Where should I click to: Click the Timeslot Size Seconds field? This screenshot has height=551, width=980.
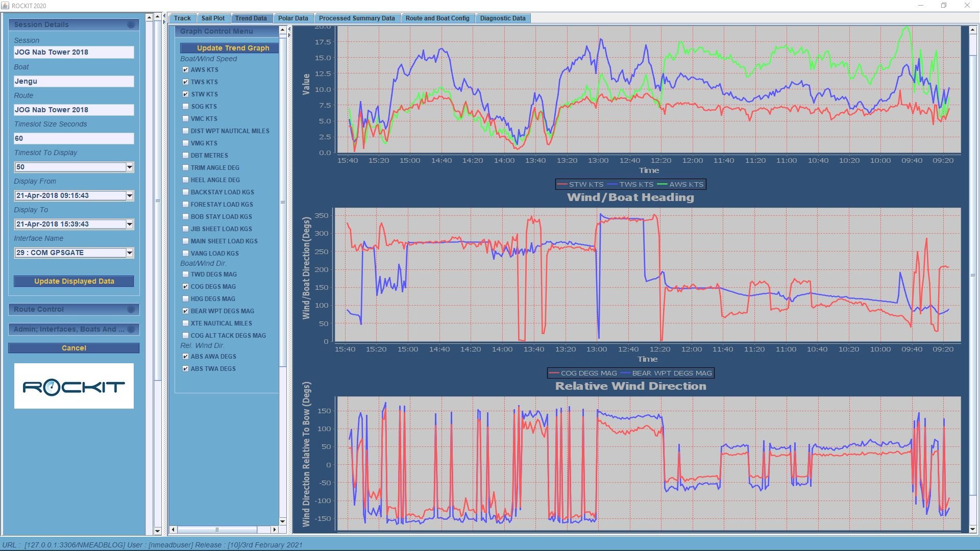click(74, 138)
